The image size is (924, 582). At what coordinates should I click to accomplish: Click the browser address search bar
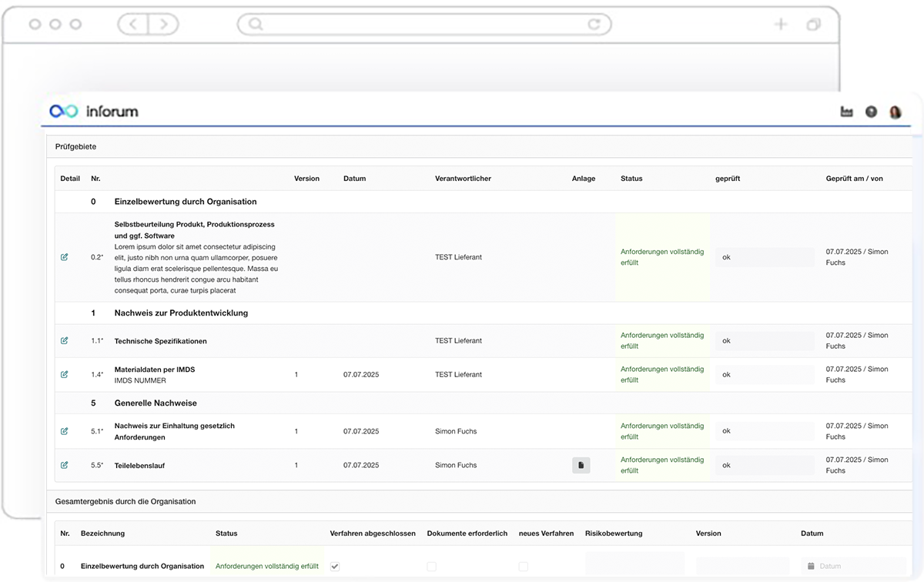coord(423,25)
